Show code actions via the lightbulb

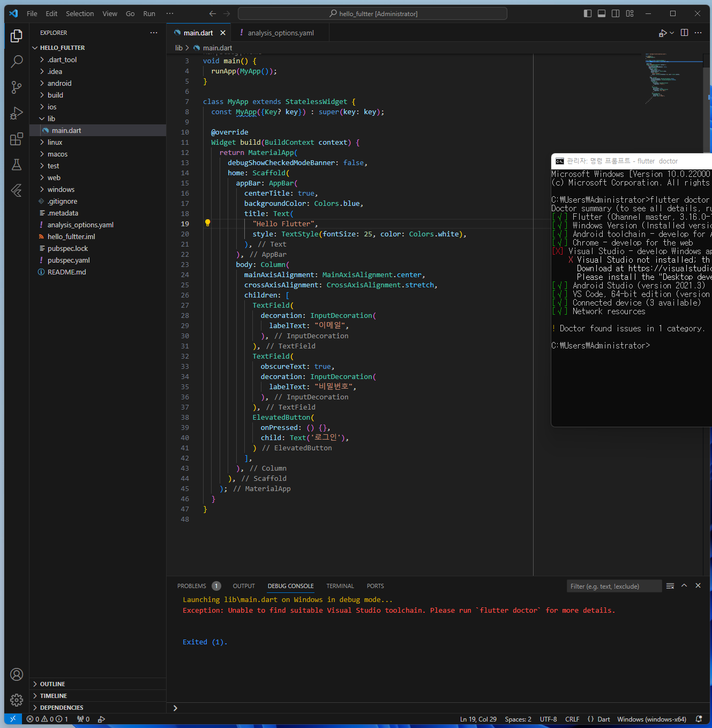pos(207,223)
